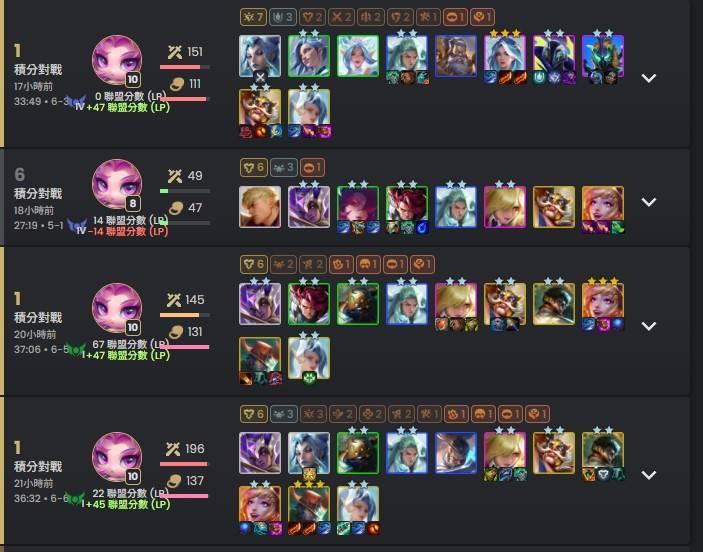
Task: Select the blond champion portrait in sixth-place match
Action: point(260,207)
